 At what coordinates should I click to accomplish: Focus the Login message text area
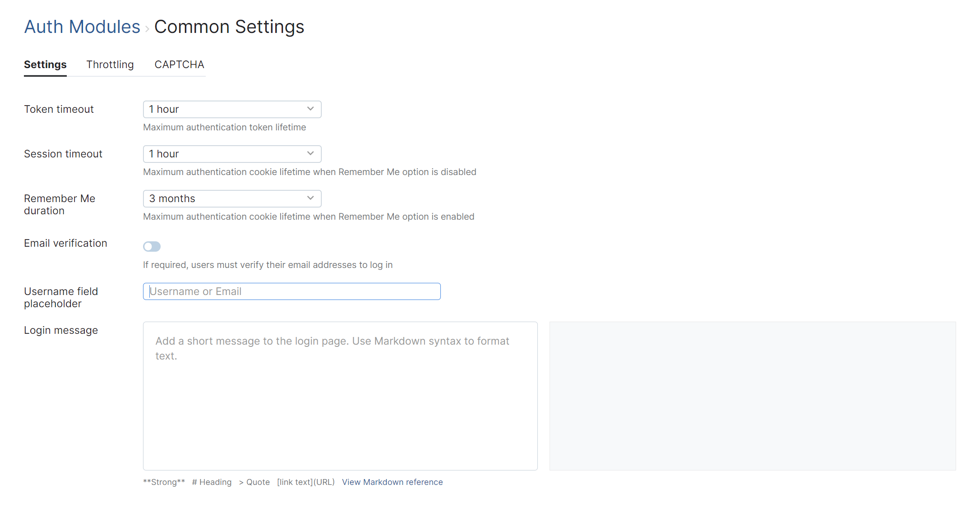click(340, 396)
